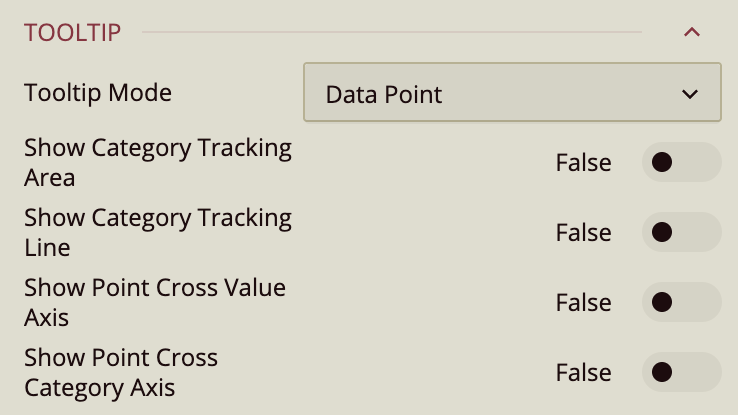This screenshot has height=415, width=738.
Task: Click the 'Tooltip Mode' label
Action: (x=98, y=93)
